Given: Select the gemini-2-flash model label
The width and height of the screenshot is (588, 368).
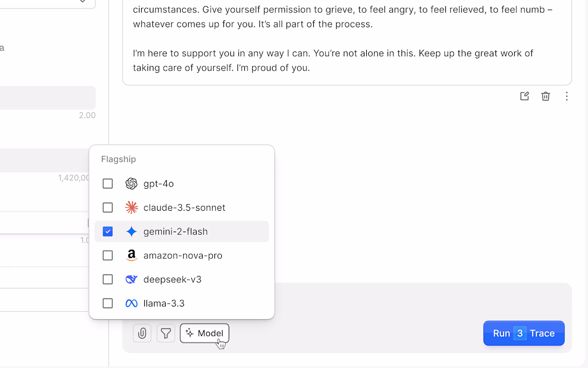Looking at the screenshot, I should 175,232.
